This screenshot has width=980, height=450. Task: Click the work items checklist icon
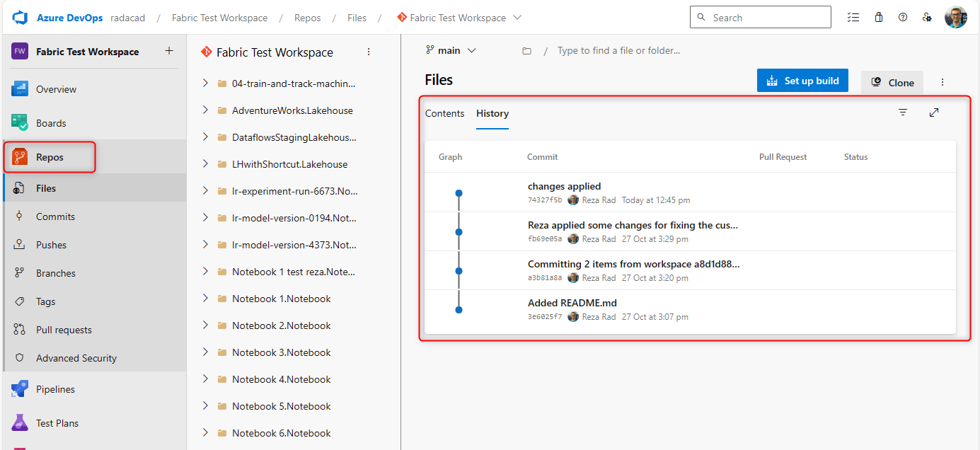pyautogui.click(x=853, y=18)
